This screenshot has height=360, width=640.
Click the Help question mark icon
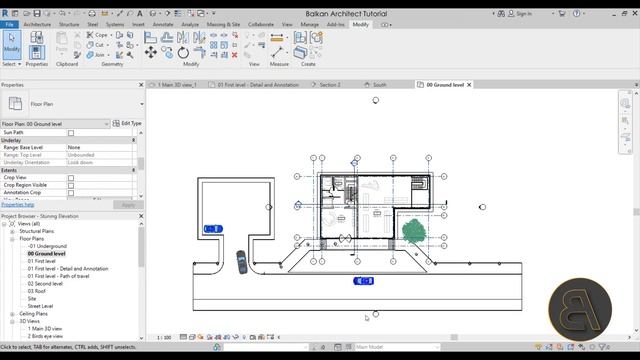[576, 13]
